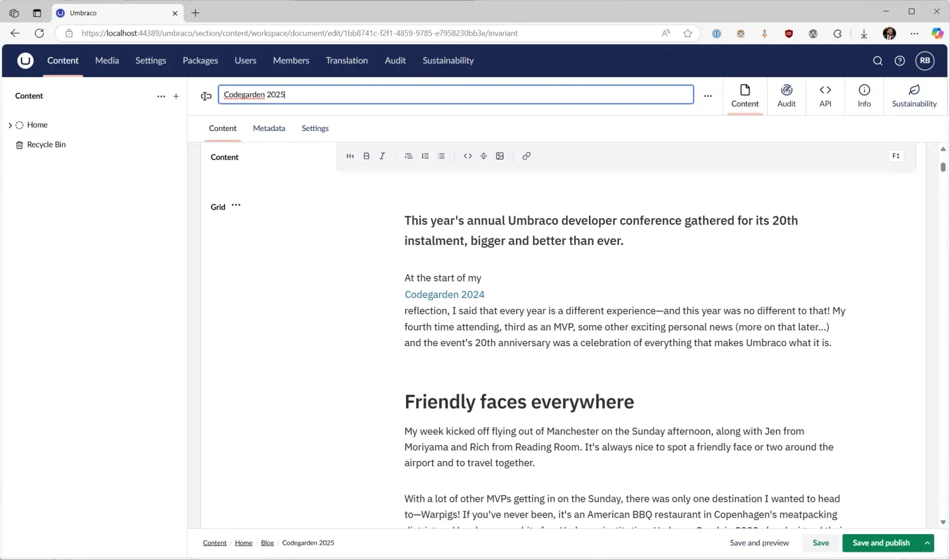Insert a hyperlink using the link icon
The image size is (950, 560).
point(526,156)
